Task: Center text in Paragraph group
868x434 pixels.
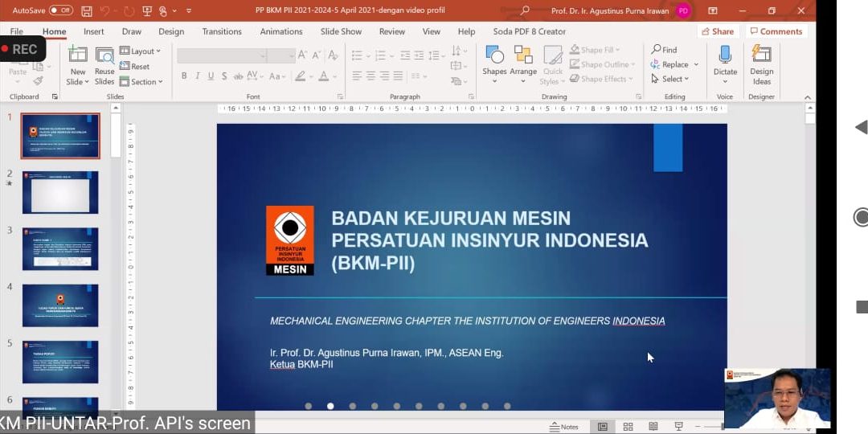Action: pos(371,76)
